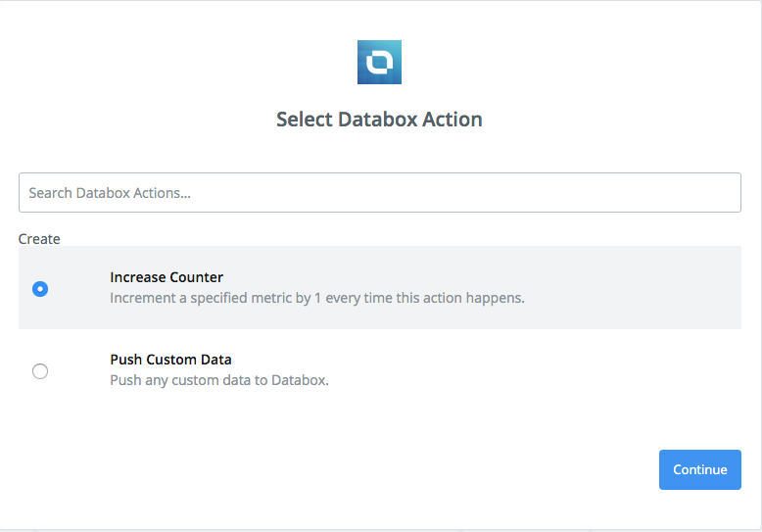The height and width of the screenshot is (532, 762).
Task: Choose the Push Custom Data option row
Action: point(380,370)
